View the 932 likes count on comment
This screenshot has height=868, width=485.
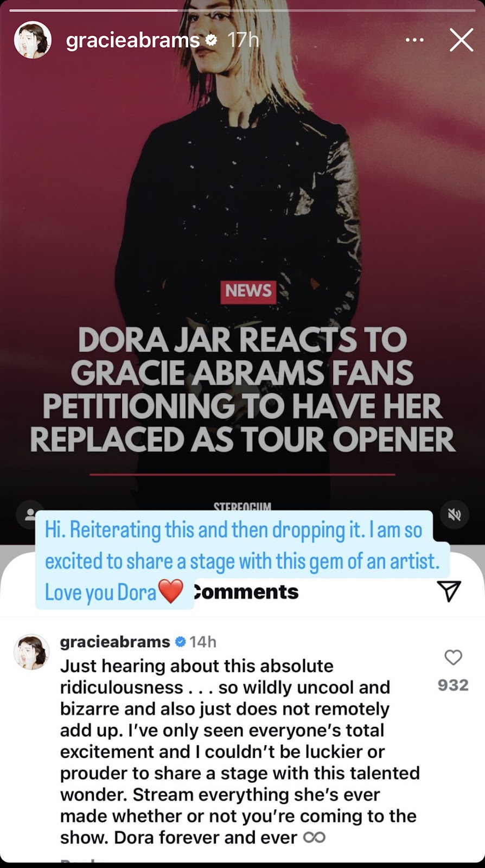tap(453, 685)
